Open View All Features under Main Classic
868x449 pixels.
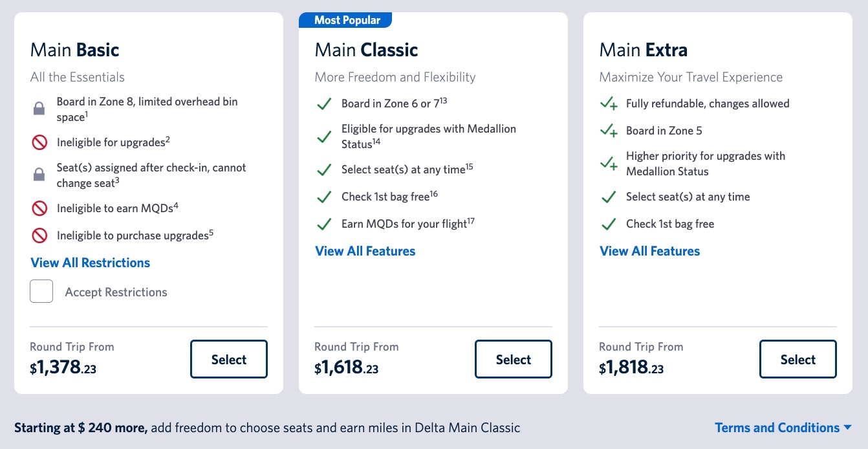365,251
